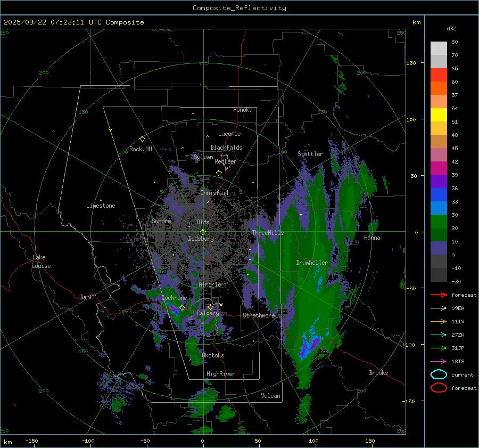Select the light blue 30 dBZ swatch
This screenshot has width=479, height=448.
pyautogui.click(x=439, y=208)
